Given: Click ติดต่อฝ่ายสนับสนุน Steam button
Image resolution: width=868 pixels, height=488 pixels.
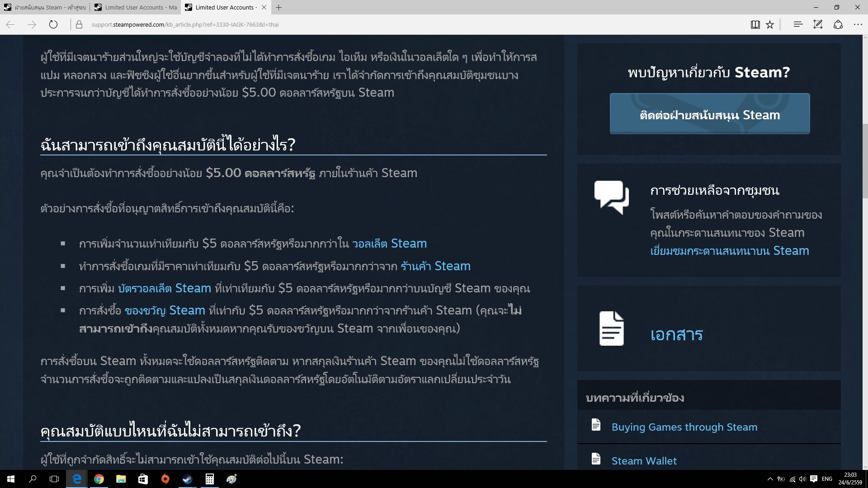Looking at the screenshot, I should pos(710,114).
